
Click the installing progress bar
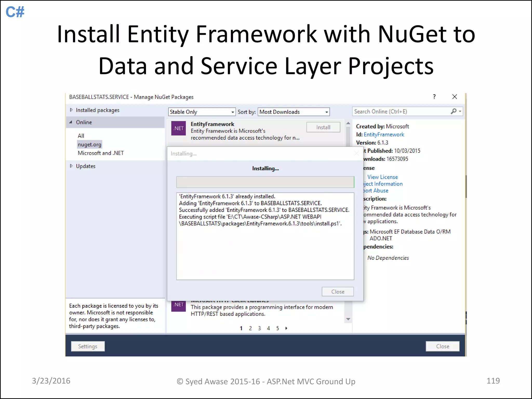[265, 182]
